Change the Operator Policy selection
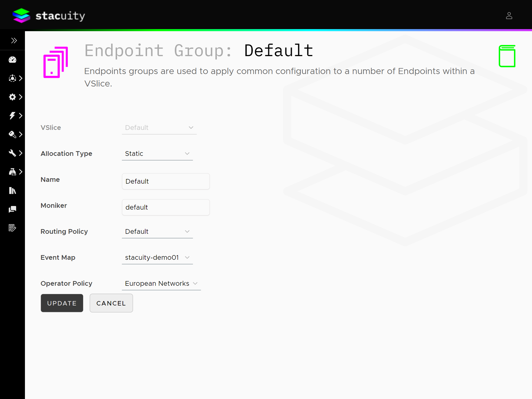Image resolution: width=532 pixels, height=399 pixels. (x=161, y=283)
